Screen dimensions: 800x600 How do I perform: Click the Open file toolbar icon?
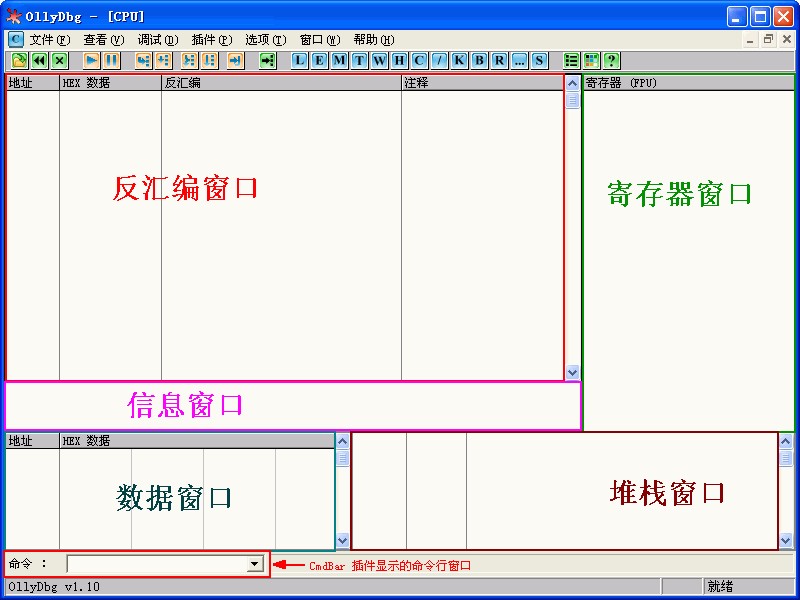[19, 61]
